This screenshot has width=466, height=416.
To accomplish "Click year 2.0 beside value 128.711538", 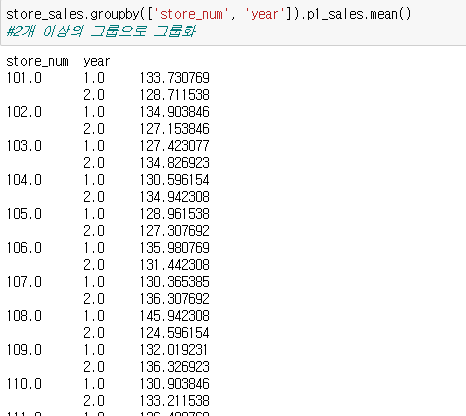I will click(94, 95).
